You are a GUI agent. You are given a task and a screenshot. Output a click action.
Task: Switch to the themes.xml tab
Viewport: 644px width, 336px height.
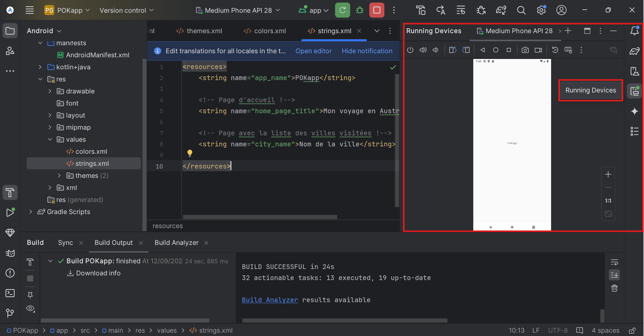(199, 31)
